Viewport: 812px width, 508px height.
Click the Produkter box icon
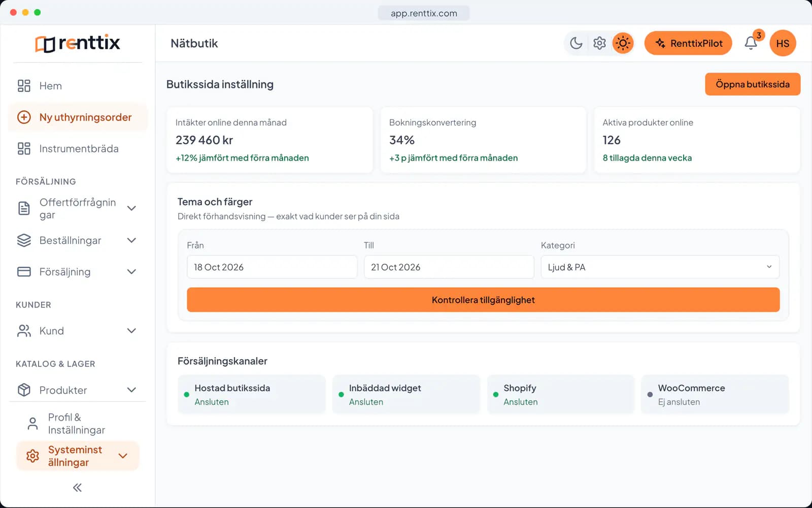pyautogui.click(x=24, y=390)
